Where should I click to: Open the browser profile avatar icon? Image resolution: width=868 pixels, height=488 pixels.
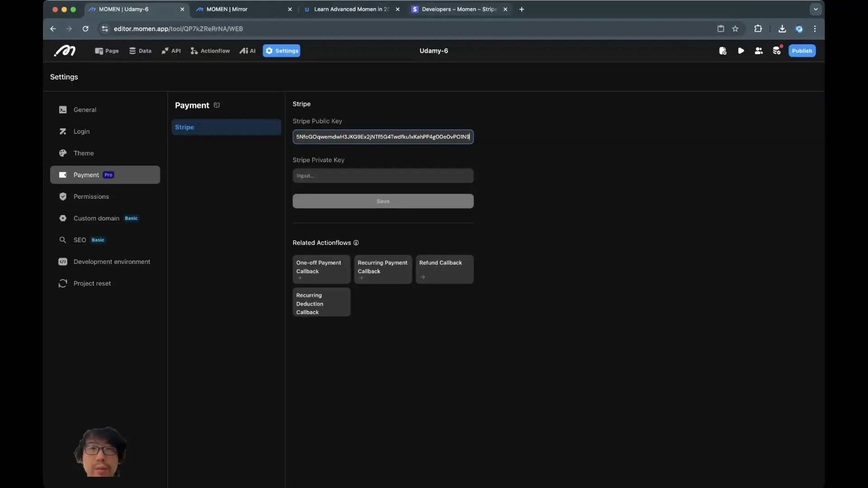[799, 28]
